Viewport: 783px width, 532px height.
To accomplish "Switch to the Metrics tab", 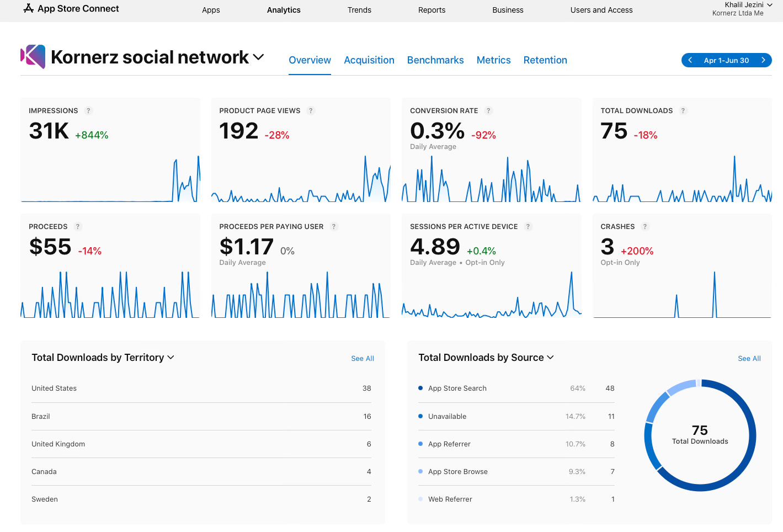I will (x=493, y=60).
